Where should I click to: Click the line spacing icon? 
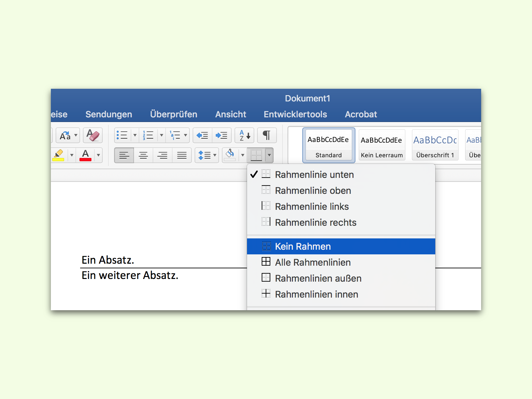click(204, 155)
